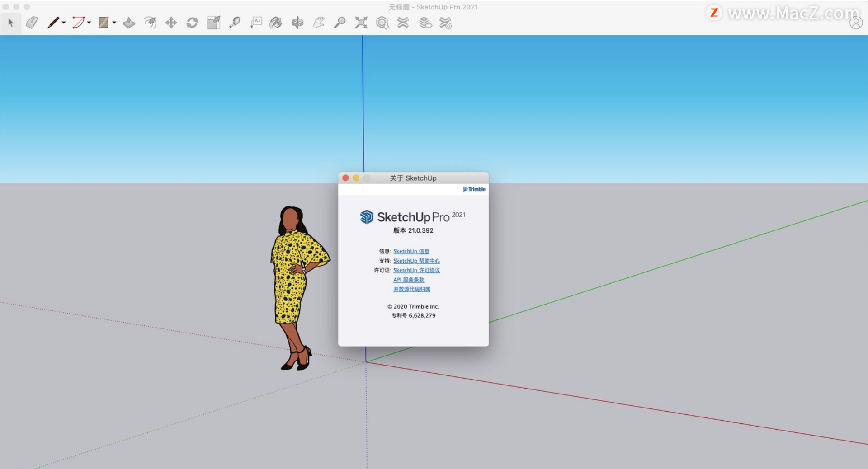
Task: Click the 专利号 6,628,279 text
Action: tap(413, 315)
